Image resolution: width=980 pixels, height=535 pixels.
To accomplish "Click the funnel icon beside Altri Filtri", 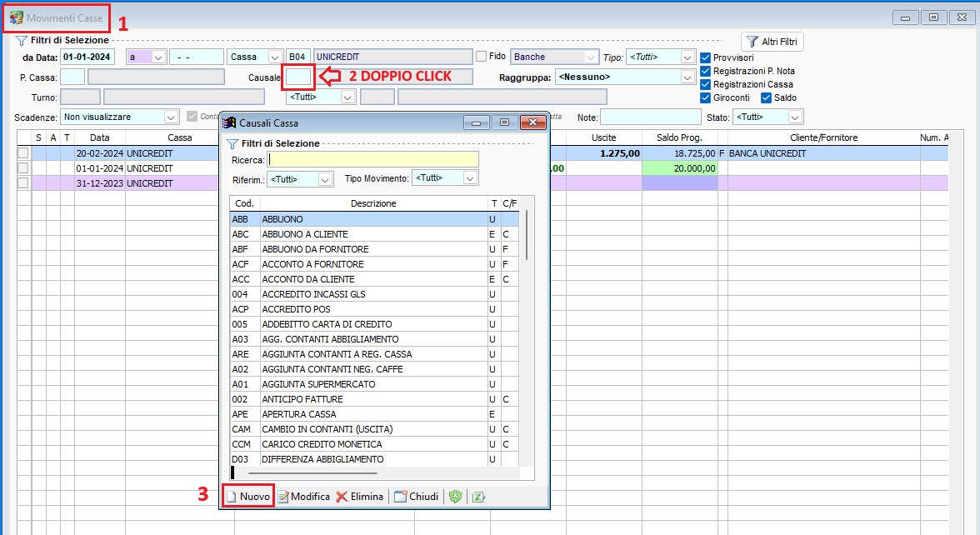I will [x=752, y=41].
